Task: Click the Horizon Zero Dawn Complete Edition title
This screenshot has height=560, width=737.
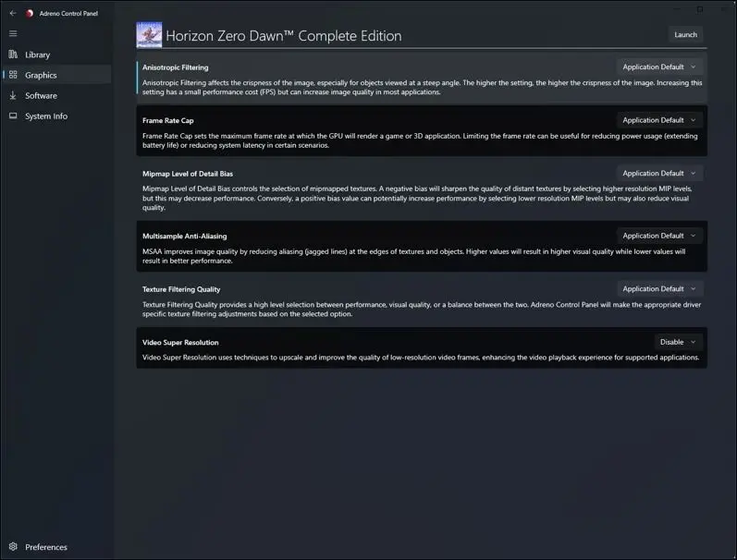Action: (x=283, y=36)
